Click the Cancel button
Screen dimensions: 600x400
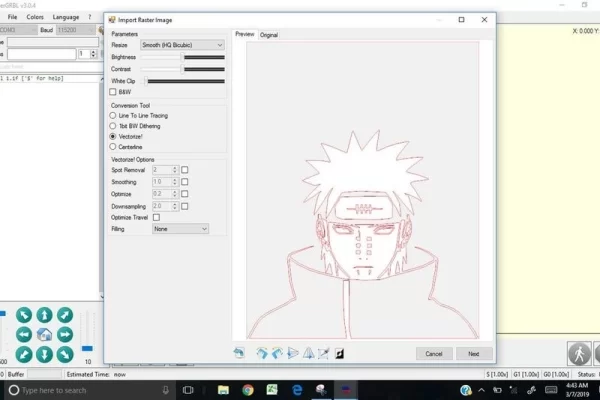pos(434,354)
